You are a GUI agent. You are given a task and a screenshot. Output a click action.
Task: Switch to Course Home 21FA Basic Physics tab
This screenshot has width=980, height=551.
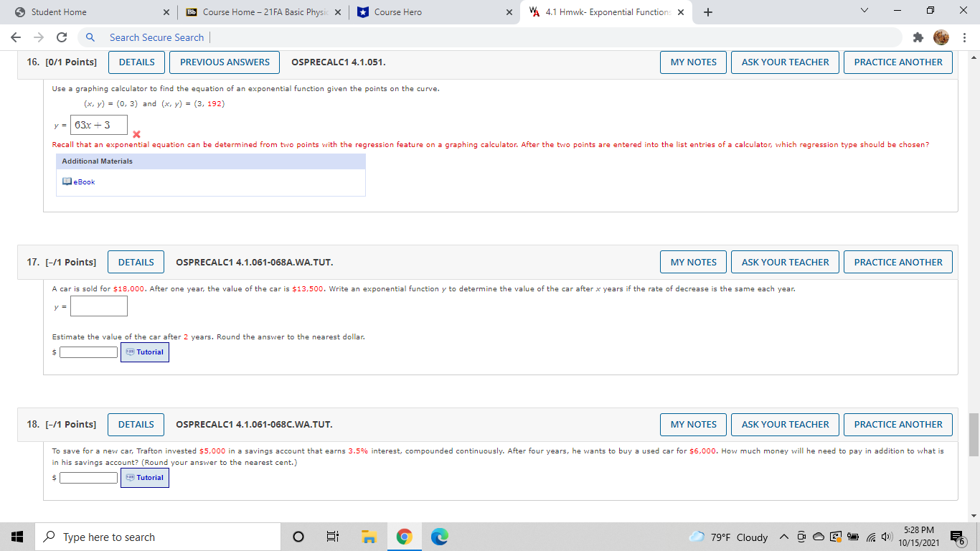[262, 12]
